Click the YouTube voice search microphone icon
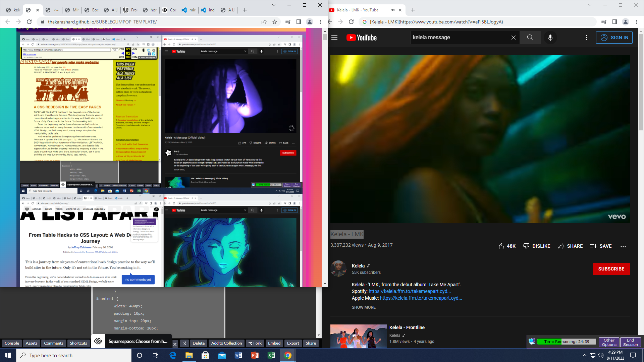Image resolution: width=644 pixels, height=362 pixels. point(550,38)
